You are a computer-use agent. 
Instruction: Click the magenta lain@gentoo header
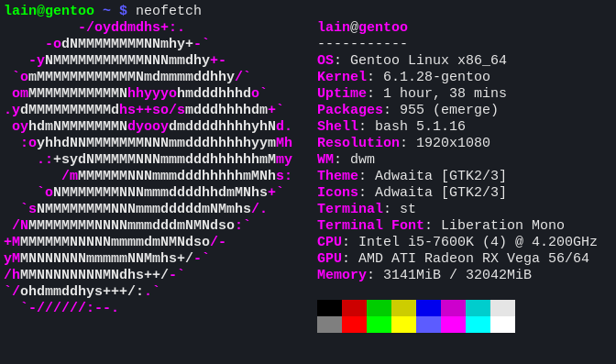pos(363,28)
